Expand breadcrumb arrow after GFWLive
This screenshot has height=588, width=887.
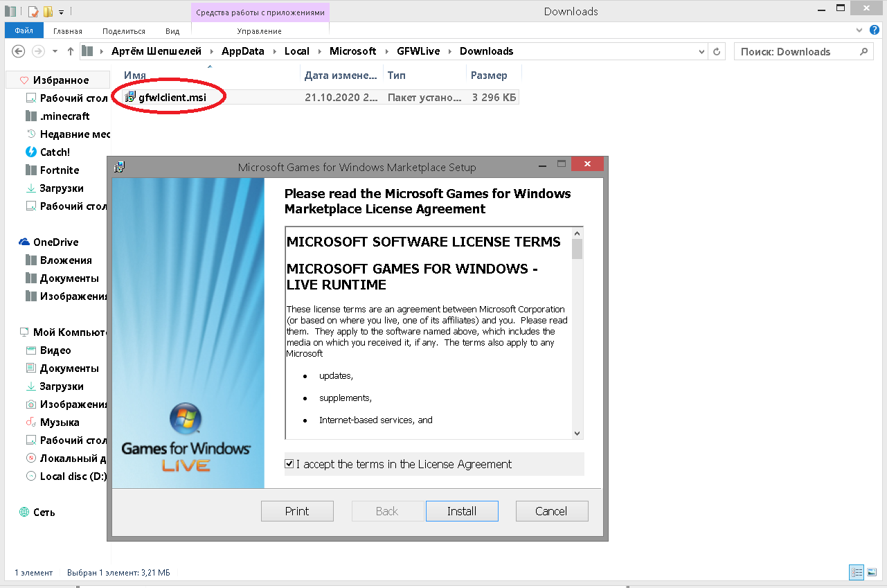point(449,51)
